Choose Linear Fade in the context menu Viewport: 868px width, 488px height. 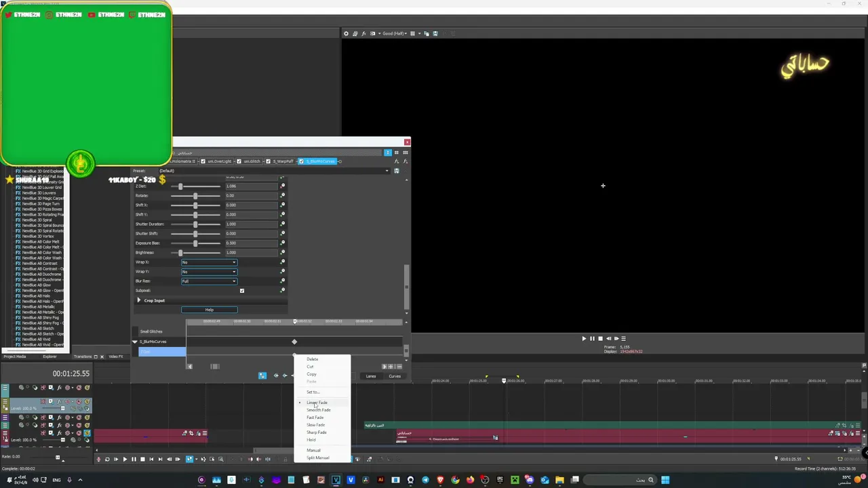(317, 403)
